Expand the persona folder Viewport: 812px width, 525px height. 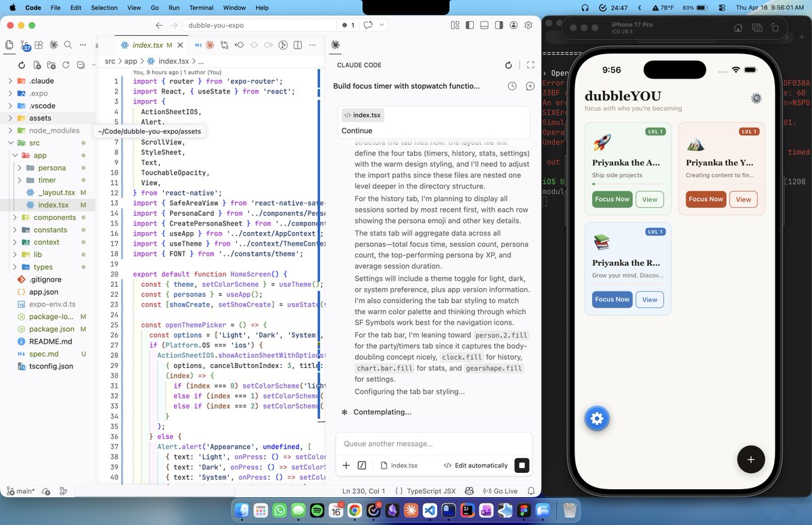(x=47, y=168)
